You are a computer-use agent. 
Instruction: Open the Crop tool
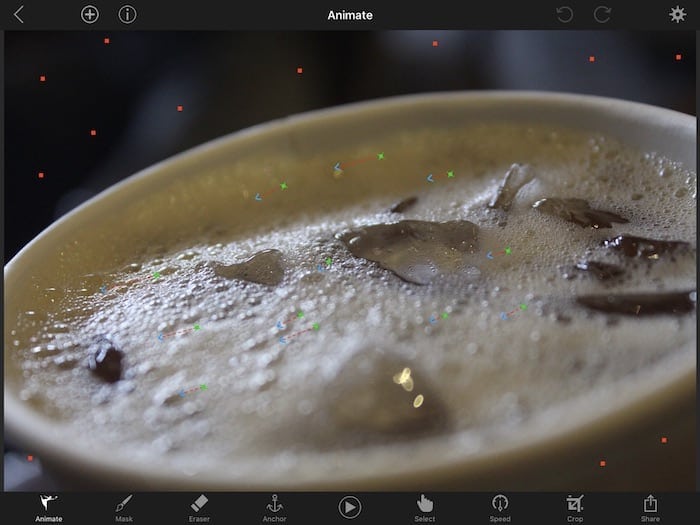tap(575, 507)
